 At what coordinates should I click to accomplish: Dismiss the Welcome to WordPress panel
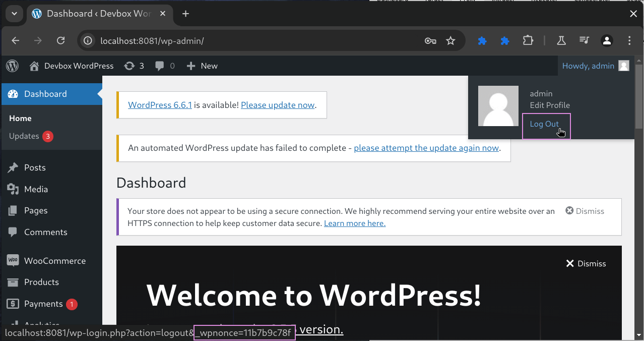tap(586, 263)
